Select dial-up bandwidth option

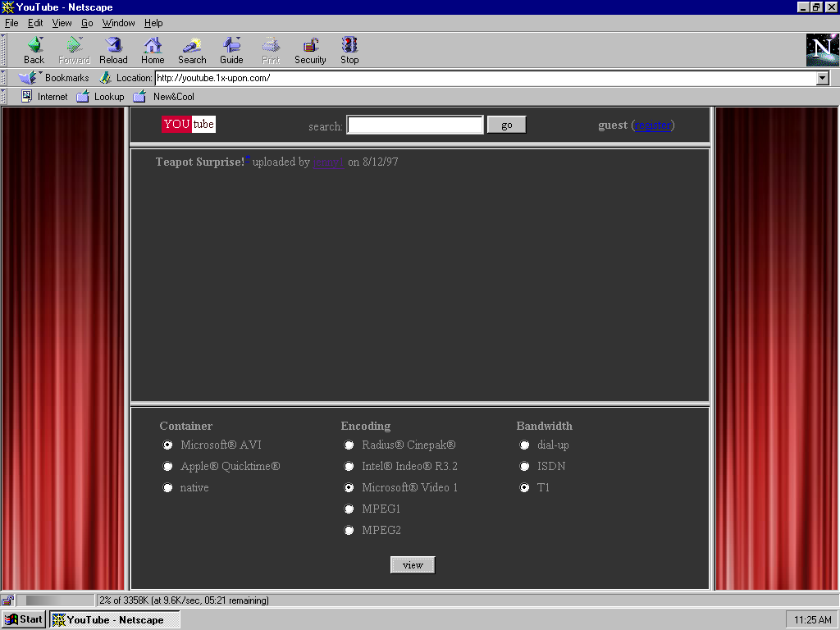(525, 445)
